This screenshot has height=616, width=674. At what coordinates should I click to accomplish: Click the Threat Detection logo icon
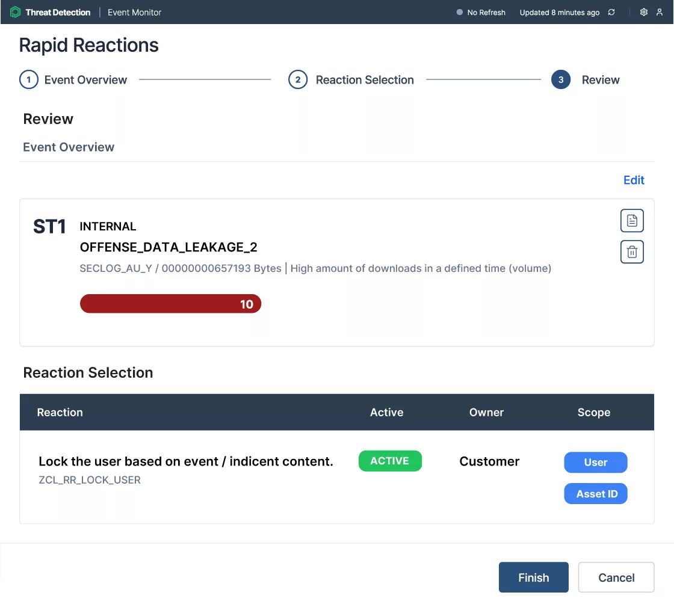click(16, 12)
